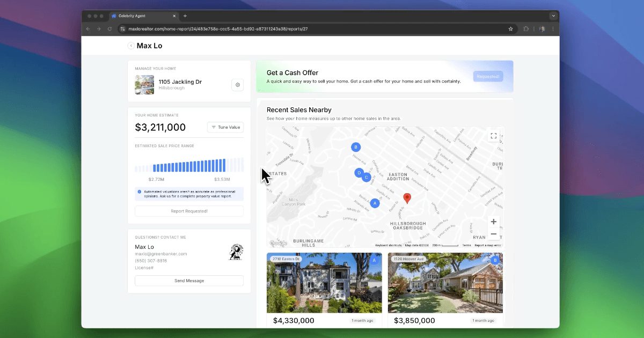Click the back arrow beside Max Lo
Image resolution: width=644 pixels, height=338 pixels.
pyautogui.click(x=131, y=46)
